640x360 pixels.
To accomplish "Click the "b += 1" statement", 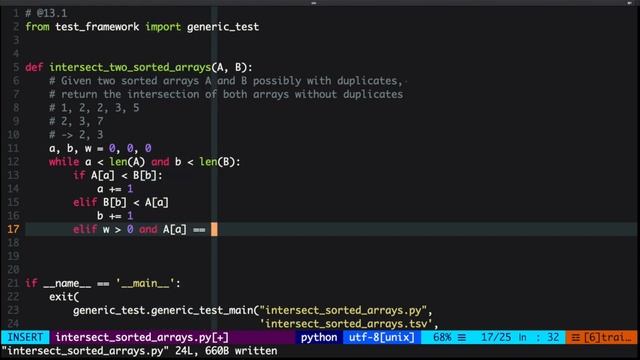I will [115, 216].
